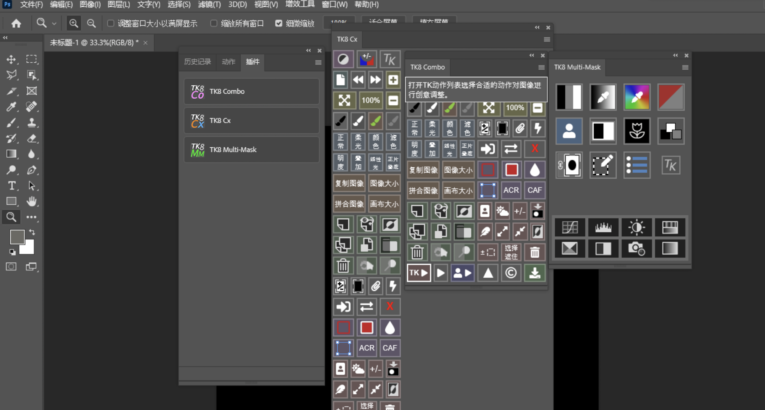Screen dimensions: 765x410
Task: Switch to the 历史记录 tab
Action: (197, 62)
